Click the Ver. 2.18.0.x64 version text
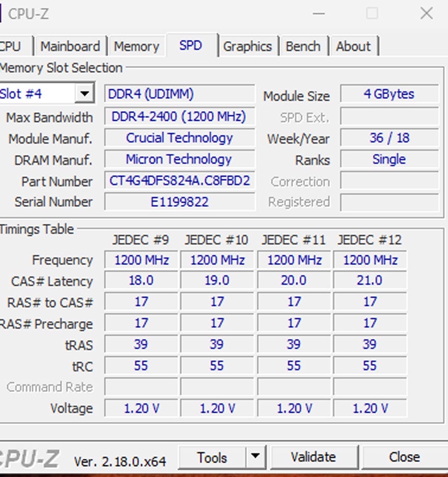The height and width of the screenshot is (477, 448). (x=120, y=462)
